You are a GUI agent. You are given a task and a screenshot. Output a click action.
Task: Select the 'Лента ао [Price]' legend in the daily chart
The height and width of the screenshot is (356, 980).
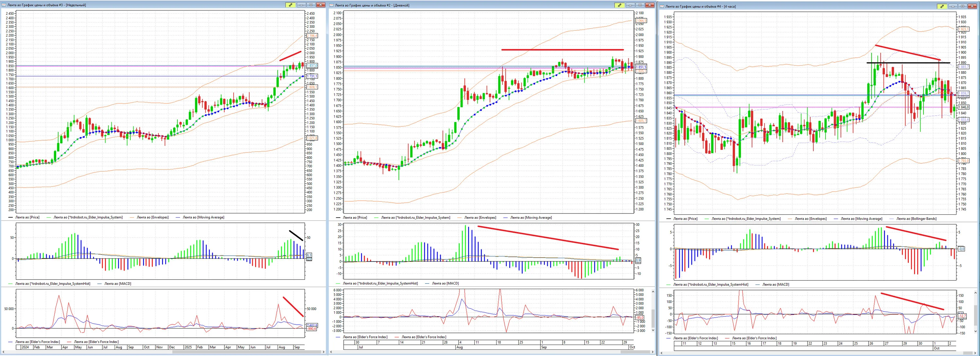355,217
